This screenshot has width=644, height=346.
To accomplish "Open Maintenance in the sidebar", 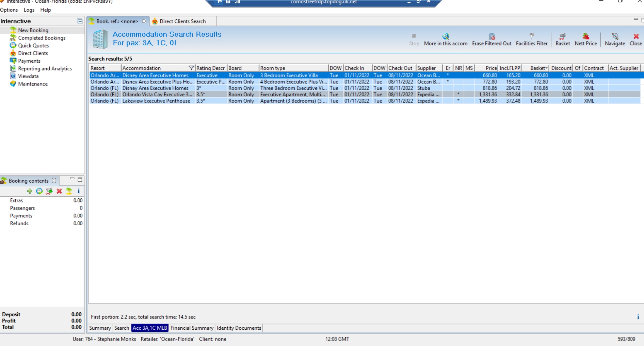I will tap(33, 84).
